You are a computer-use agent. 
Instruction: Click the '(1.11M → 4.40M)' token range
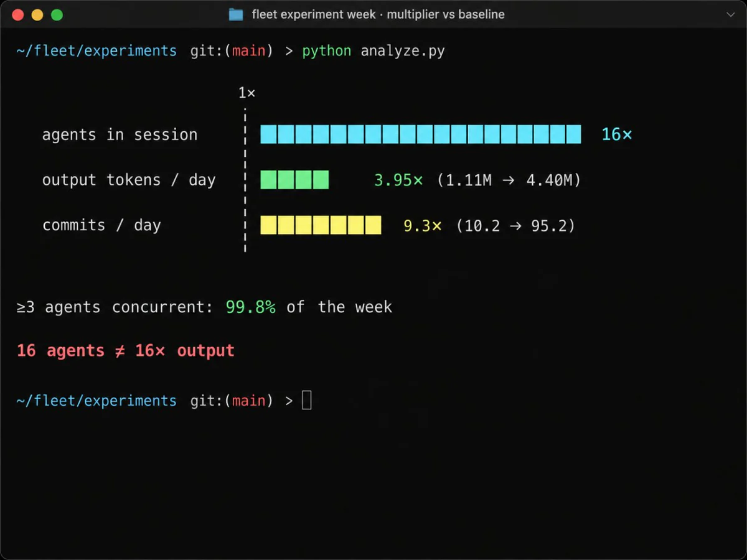coord(509,180)
